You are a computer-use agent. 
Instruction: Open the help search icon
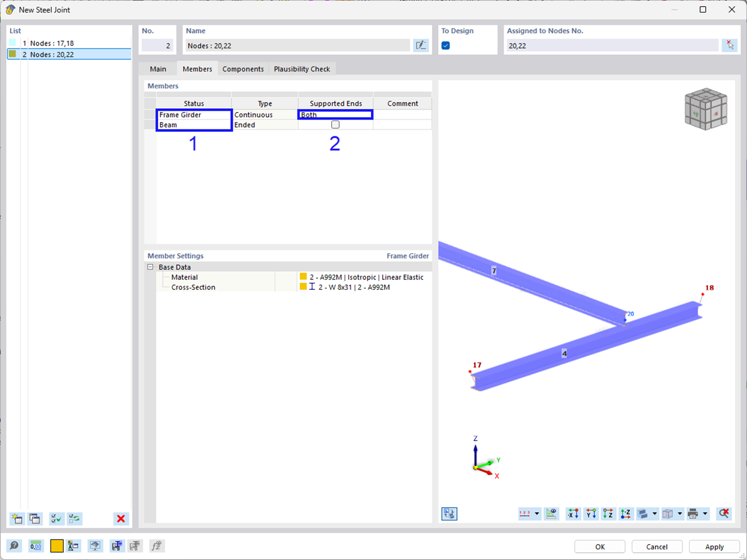pyautogui.click(x=14, y=546)
